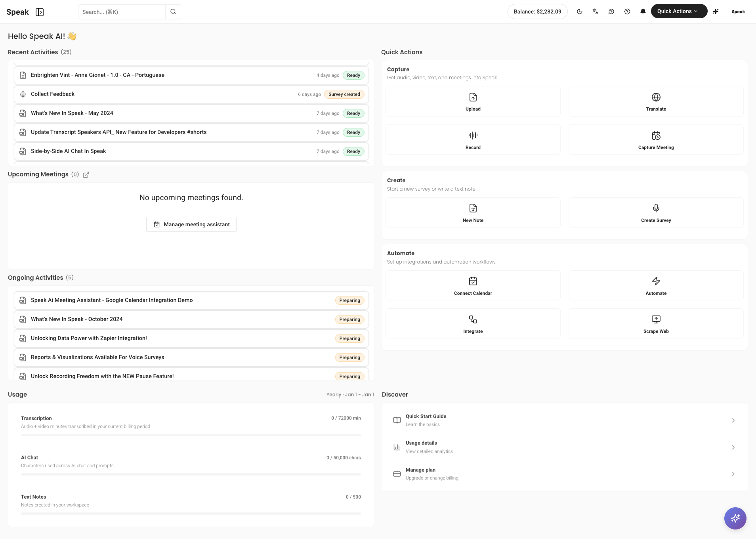
Task: Toggle the sidebar panel icon next to Speak
Action: (x=40, y=12)
